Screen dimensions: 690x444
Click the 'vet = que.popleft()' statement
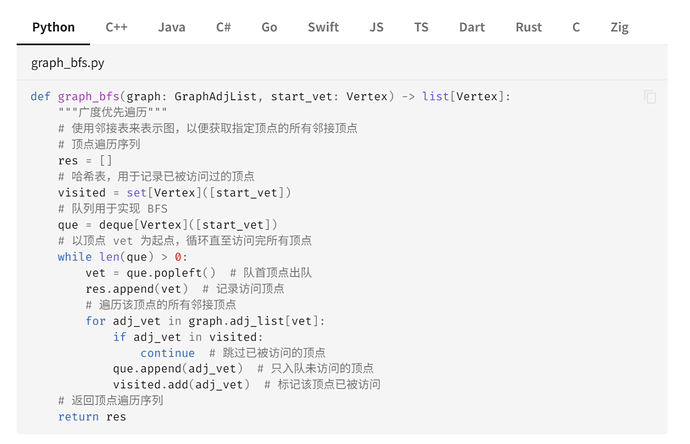click(150, 273)
